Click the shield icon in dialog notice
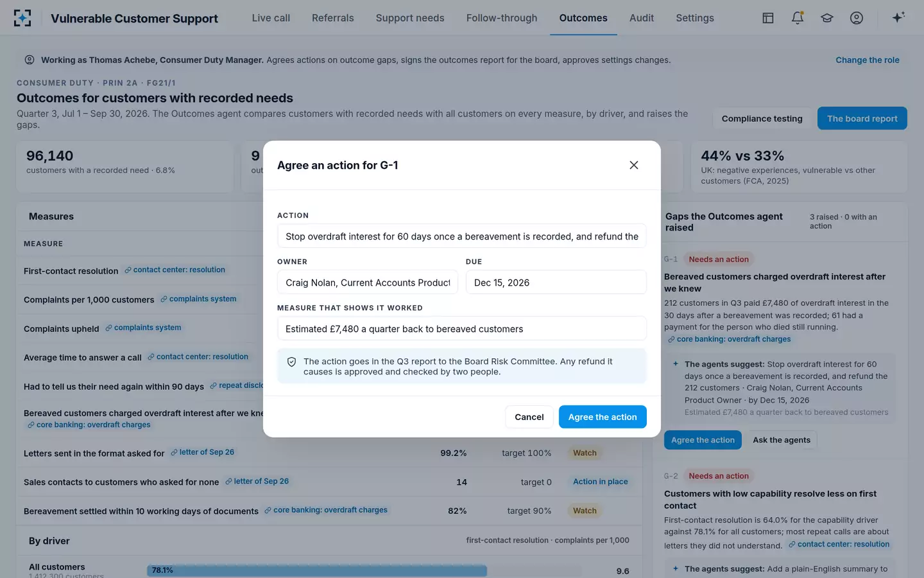This screenshot has height=578, width=924. (291, 362)
